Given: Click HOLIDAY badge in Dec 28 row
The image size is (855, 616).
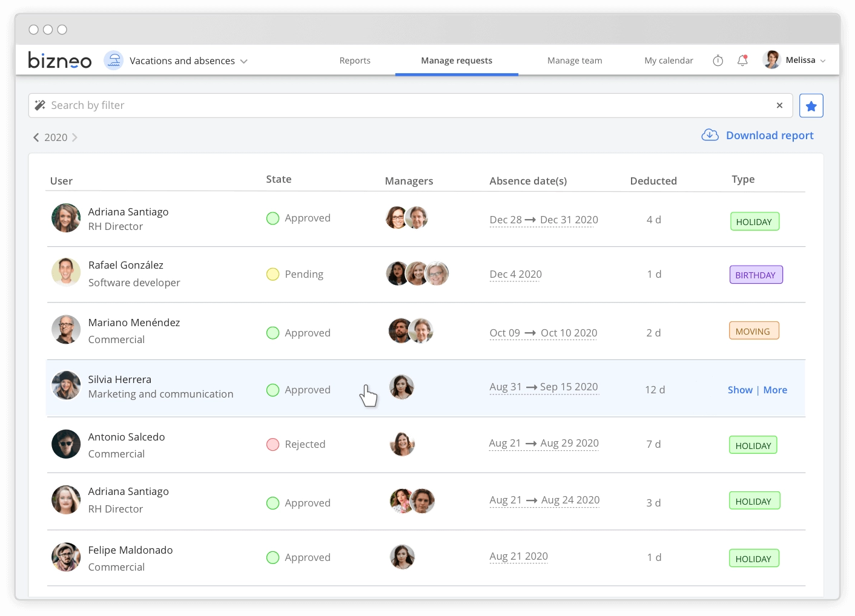Looking at the screenshot, I should 754,221.
